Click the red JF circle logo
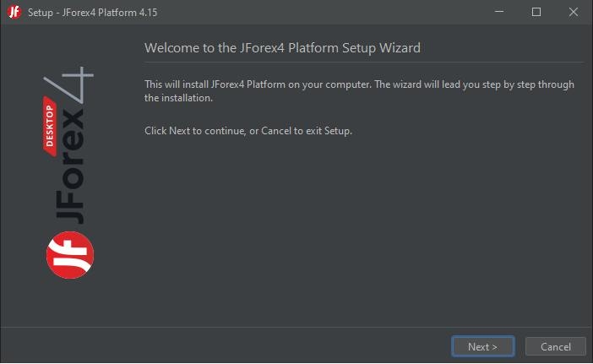 coord(70,255)
